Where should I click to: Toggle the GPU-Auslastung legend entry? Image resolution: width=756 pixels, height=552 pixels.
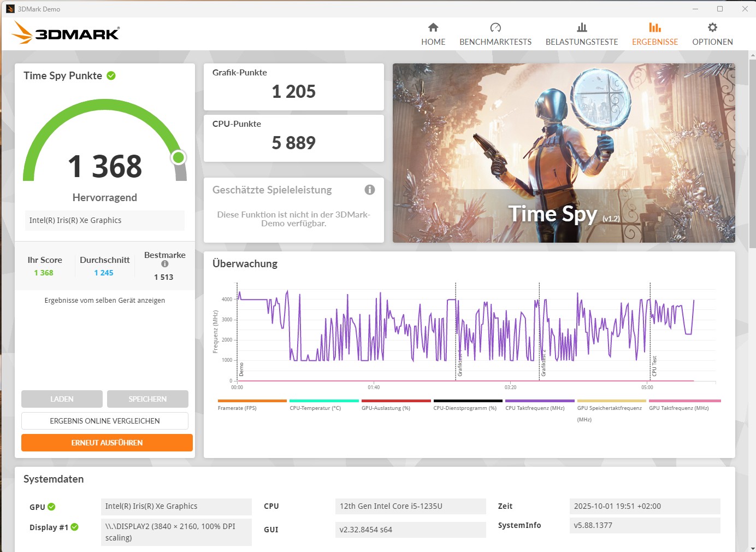pos(386,408)
